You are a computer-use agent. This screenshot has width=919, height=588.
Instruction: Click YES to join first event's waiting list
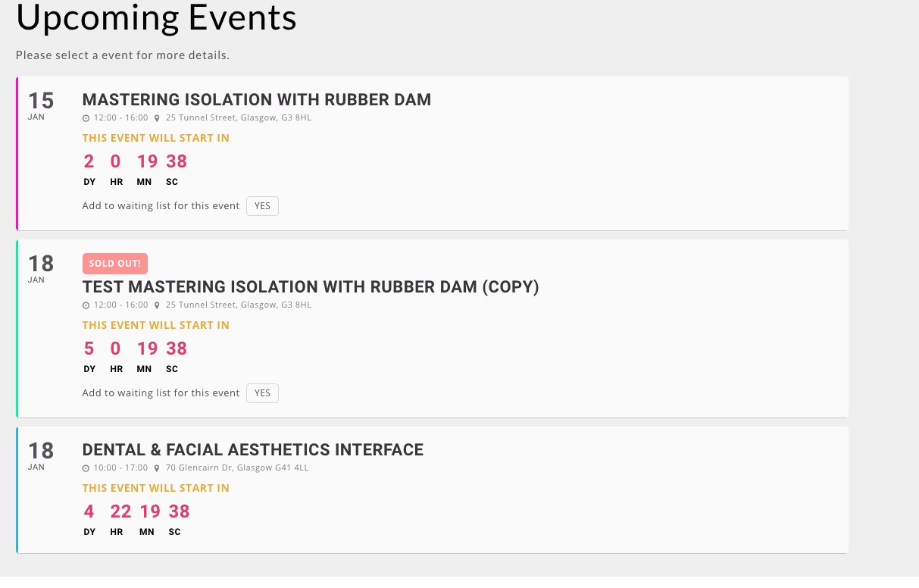tap(262, 206)
